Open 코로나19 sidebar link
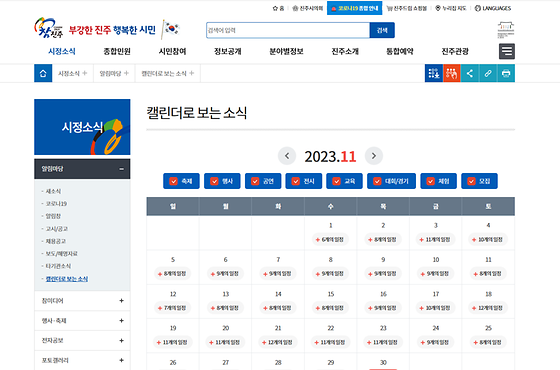560x370 pixels. click(x=56, y=204)
